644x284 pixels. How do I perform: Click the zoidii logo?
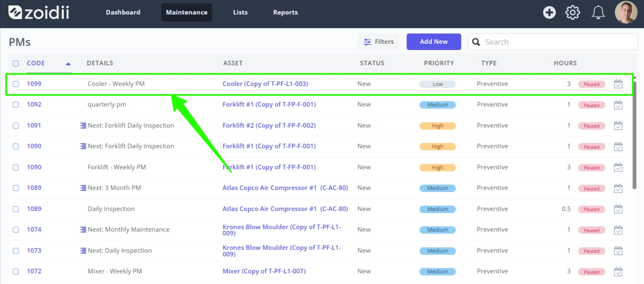[39, 12]
